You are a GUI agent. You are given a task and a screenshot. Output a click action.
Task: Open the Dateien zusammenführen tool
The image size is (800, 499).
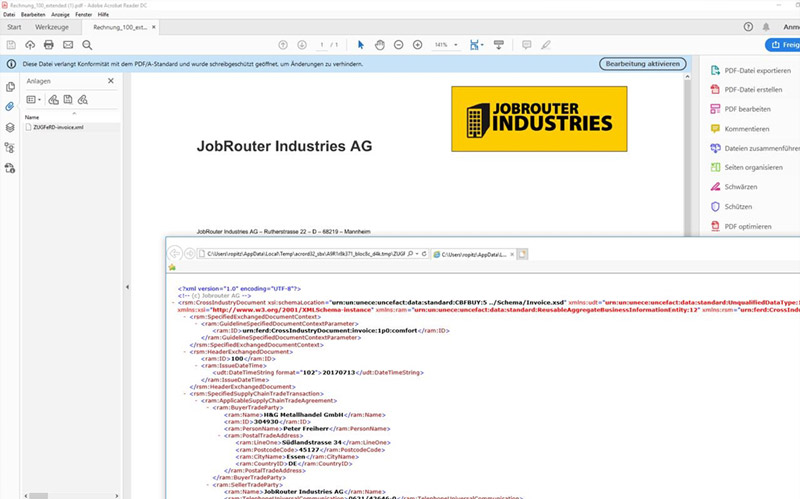755,148
